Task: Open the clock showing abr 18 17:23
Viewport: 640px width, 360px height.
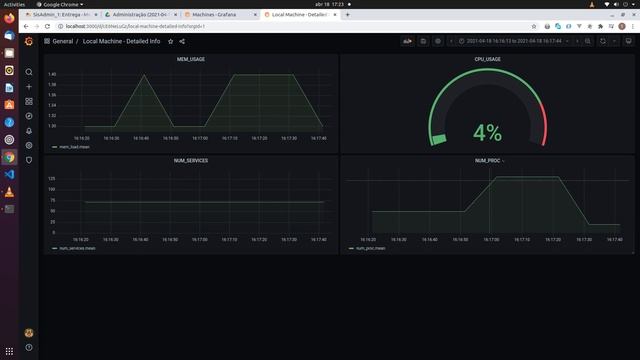Action: [329, 4]
